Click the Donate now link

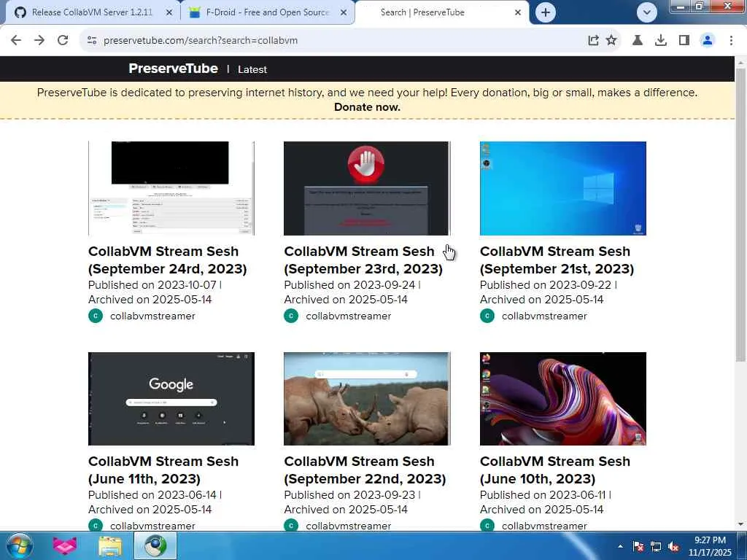367,107
